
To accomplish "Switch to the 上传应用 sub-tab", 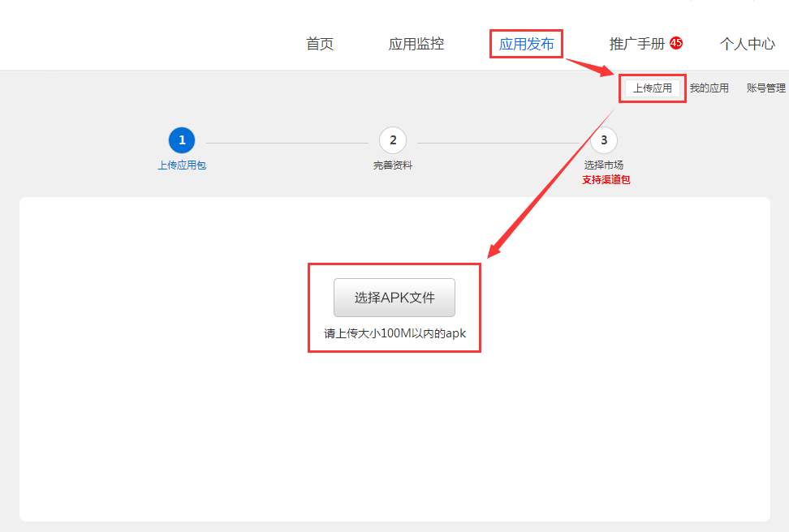I will pyautogui.click(x=653, y=88).
